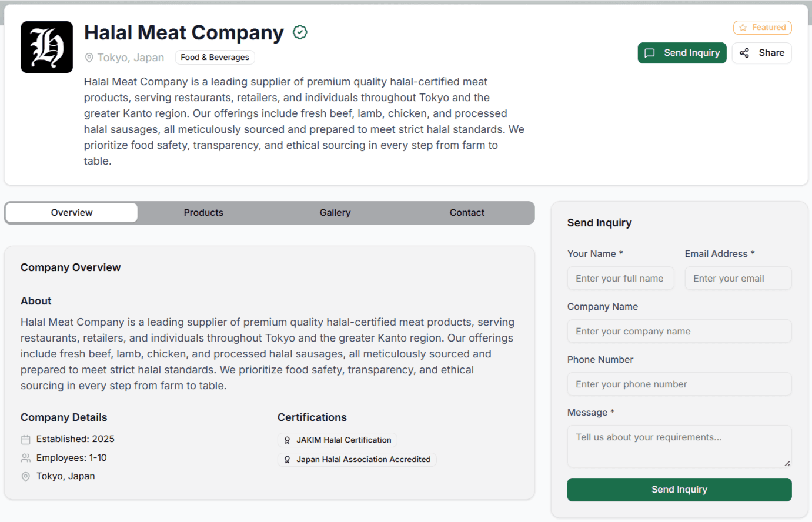Click the star icon inside the Featured badge
This screenshot has height=522, width=812.
(744, 28)
